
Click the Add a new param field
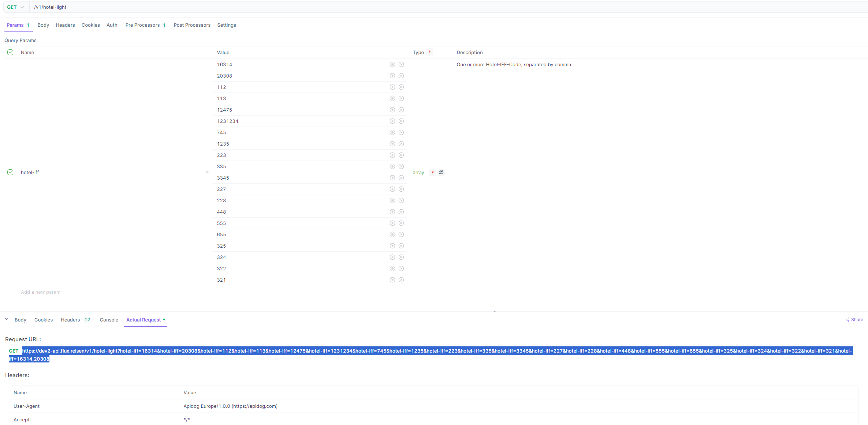(x=41, y=292)
